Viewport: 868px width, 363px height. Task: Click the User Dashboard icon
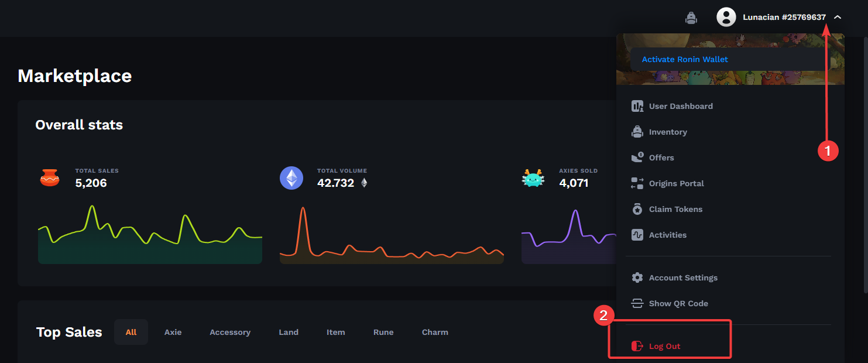coord(637,106)
